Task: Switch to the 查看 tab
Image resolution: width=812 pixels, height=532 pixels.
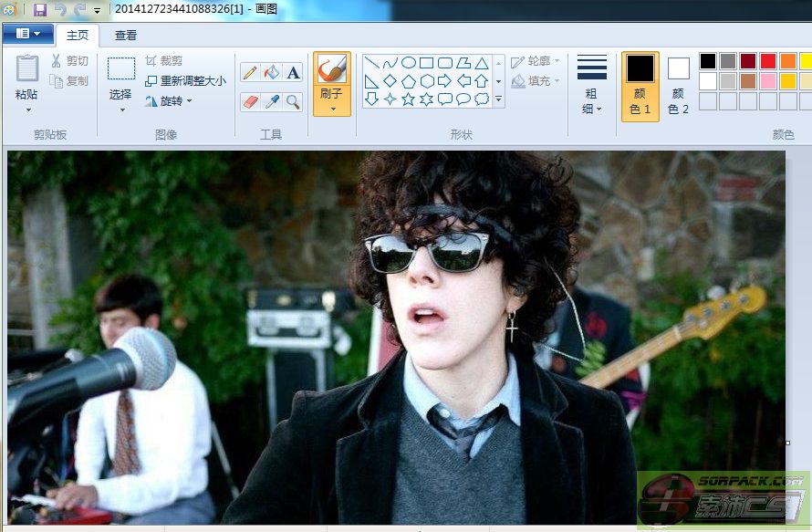Action: tap(125, 36)
